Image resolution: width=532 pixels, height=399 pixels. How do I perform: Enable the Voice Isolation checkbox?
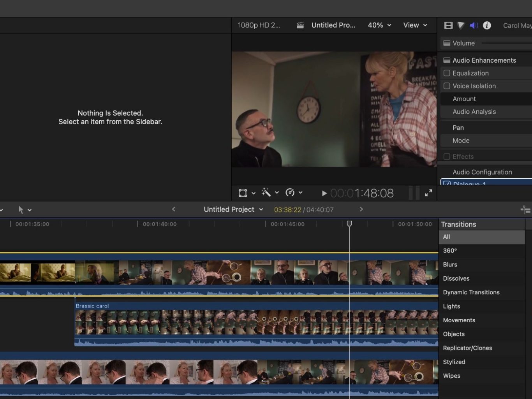[x=447, y=86]
